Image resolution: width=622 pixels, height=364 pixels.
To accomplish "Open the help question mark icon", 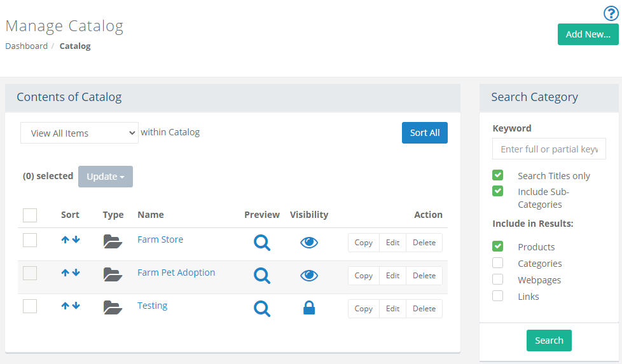I will (x=611, y=13).
